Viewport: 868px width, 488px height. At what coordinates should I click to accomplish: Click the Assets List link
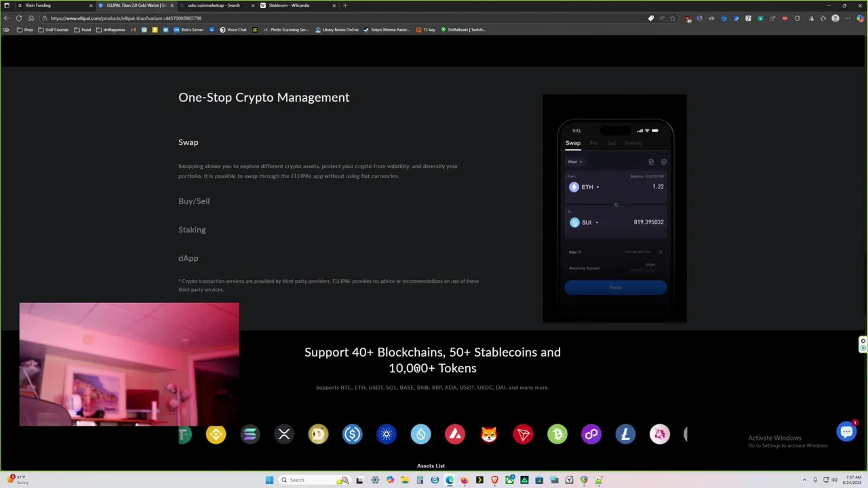[x=431, y=466]
